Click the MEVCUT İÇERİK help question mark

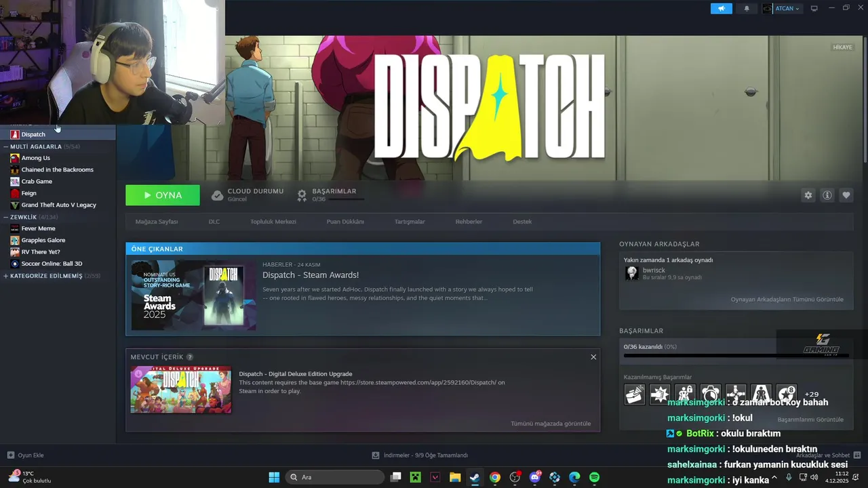(190, 357)
